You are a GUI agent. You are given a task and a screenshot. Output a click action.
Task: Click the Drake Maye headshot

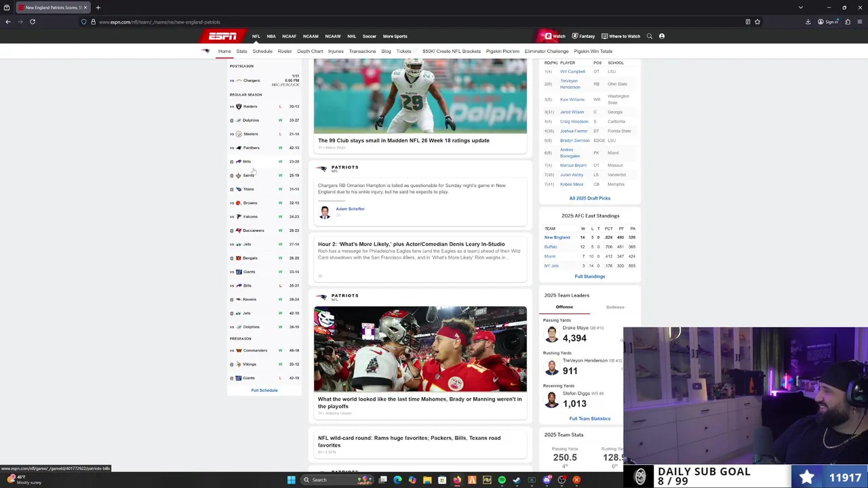point(552,335)
